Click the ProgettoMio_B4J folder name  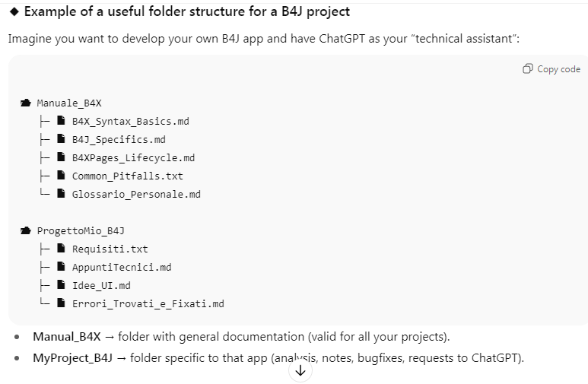[81, 231]
